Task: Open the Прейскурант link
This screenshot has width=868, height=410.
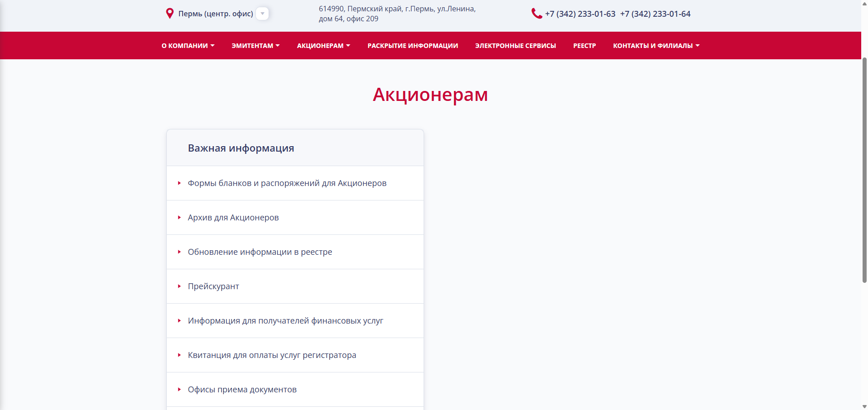Action: (x=213, y=286)
